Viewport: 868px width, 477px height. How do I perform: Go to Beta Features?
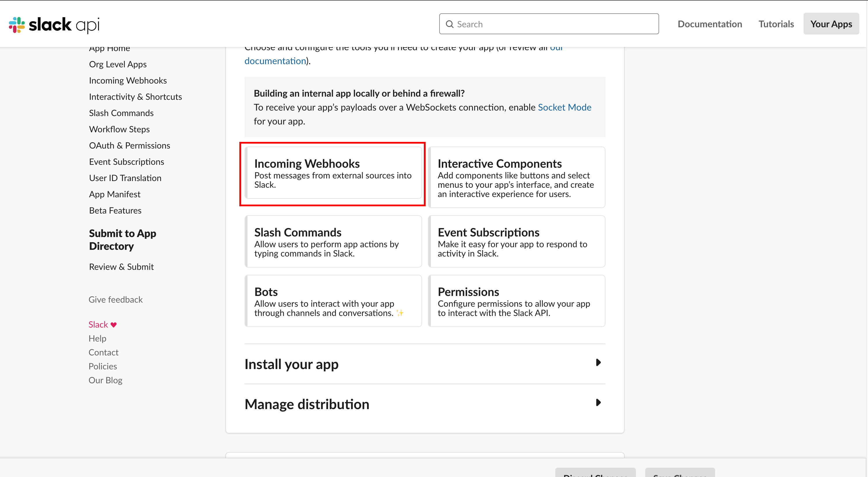(x=115, y=210)
